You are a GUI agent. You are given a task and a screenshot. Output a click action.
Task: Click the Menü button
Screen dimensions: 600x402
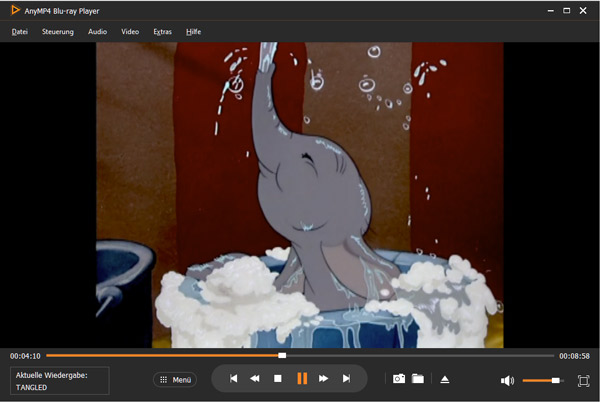pyautogui.click(x=175, y=380)
